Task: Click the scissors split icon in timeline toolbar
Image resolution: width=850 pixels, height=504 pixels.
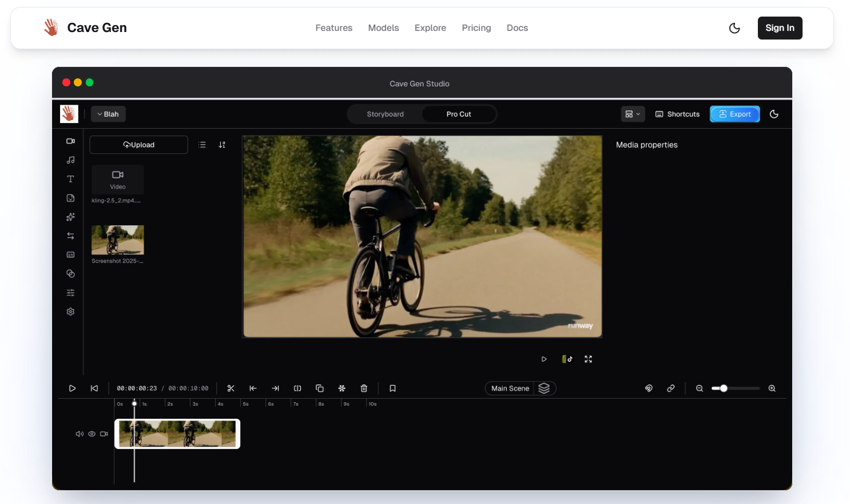Action: pos(231,388)
